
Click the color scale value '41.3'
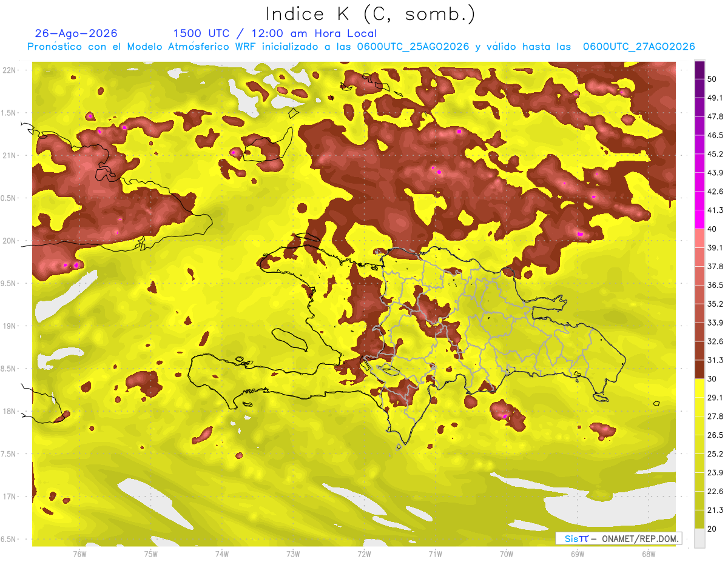pyautogui.click(x=715, y=210)
